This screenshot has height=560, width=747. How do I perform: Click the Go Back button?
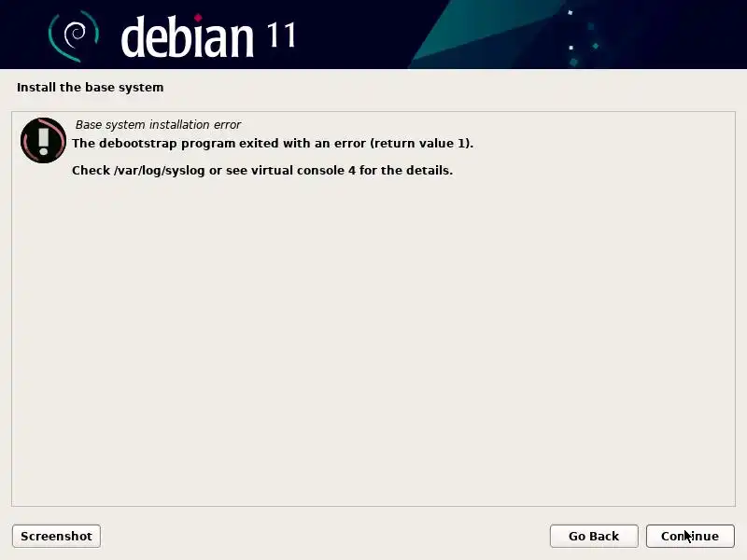(594, 536)
